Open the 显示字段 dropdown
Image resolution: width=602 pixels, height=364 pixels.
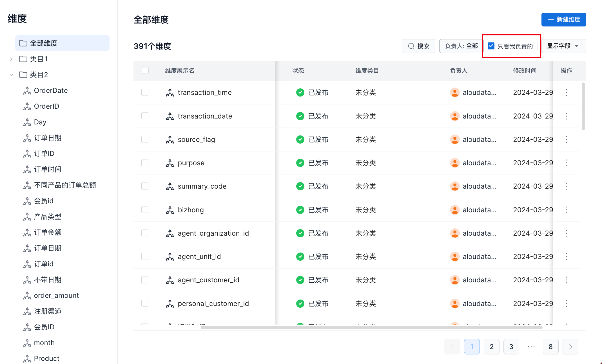[563, 46]
